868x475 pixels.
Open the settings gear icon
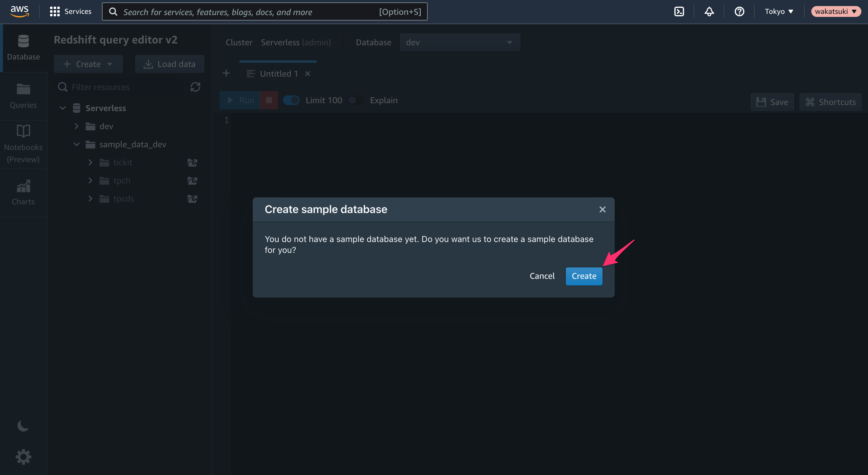[23, 457]
